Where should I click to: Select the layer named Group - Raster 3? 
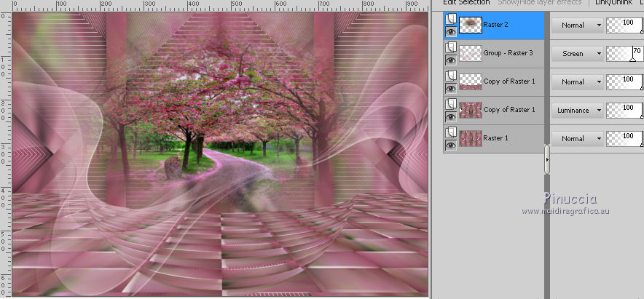pos(508,53)
